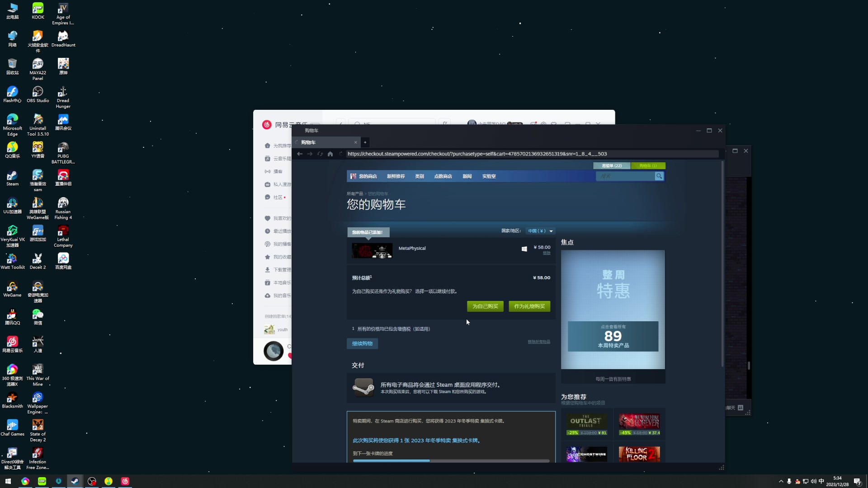Viewport: 868px width, 488px height.
Task: Open 本地音乐 in NetEase sidebar
Action: tap(278, 283)
